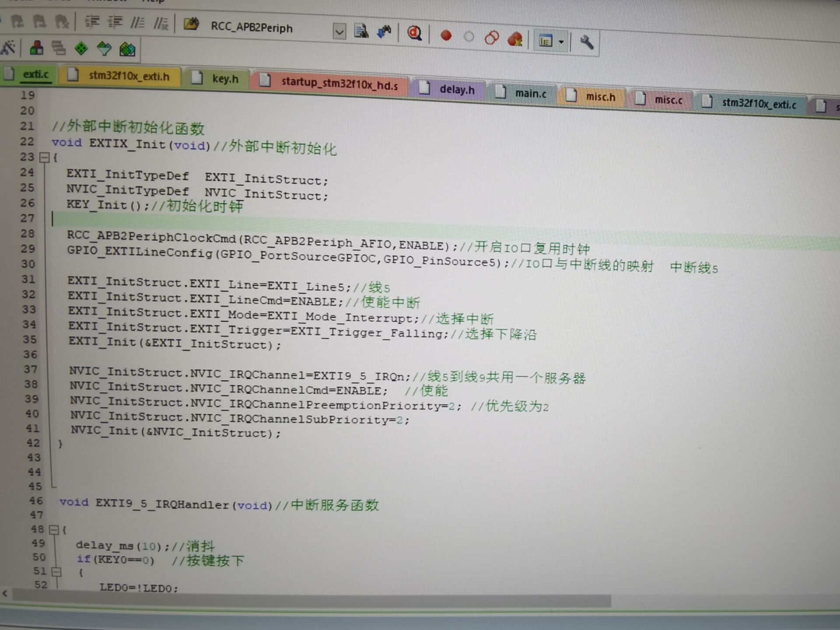Collapse the IRQHandler fold at line 48

[54, 530]
